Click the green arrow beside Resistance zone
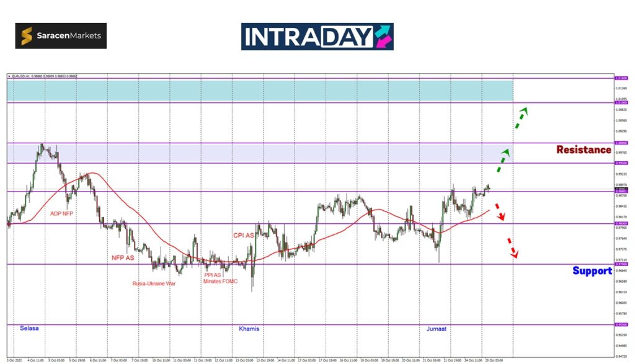Screen dimensions: 635x364 (502, 161)
